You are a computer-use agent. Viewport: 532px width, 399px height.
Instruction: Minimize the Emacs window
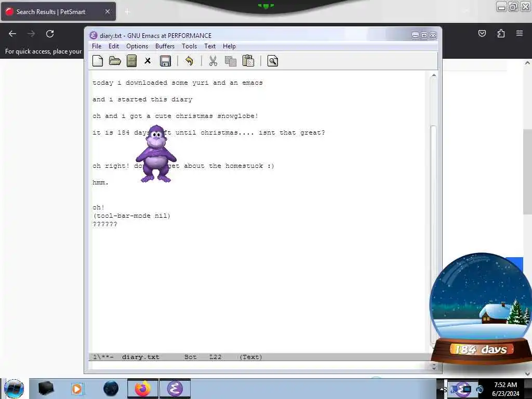[415, 35]
